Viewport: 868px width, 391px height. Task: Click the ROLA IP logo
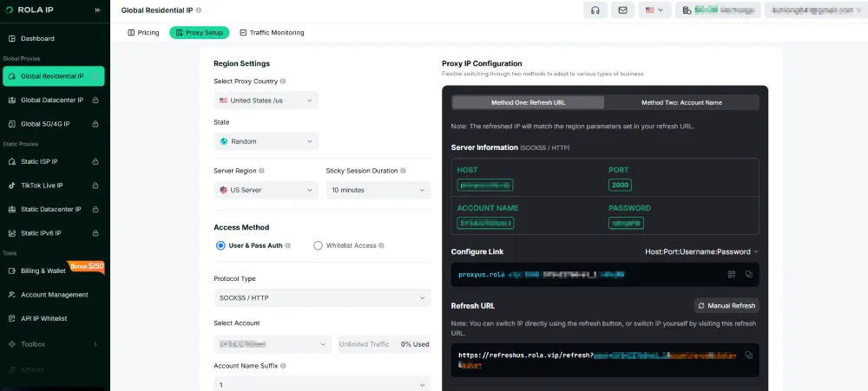[30, 10]
